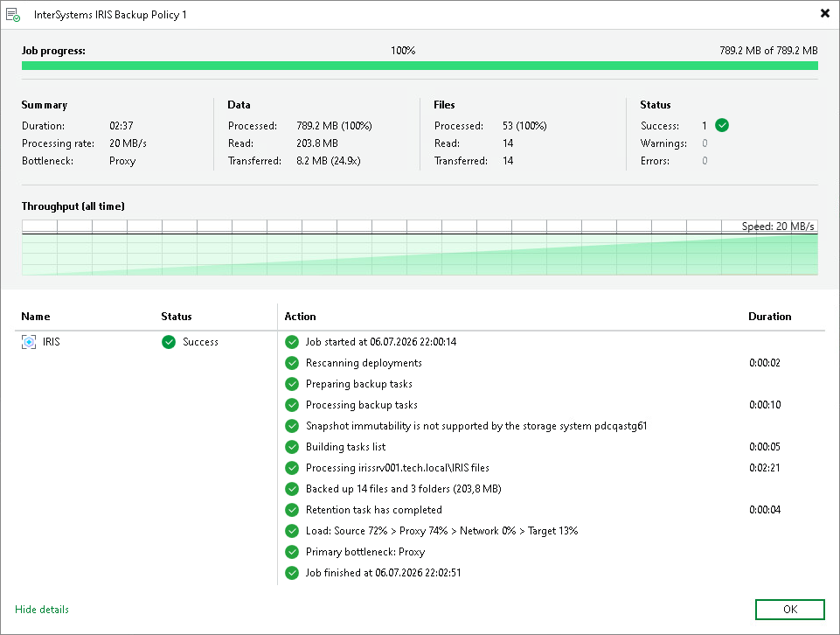
Task: Click the OK button
Action: 789,610
